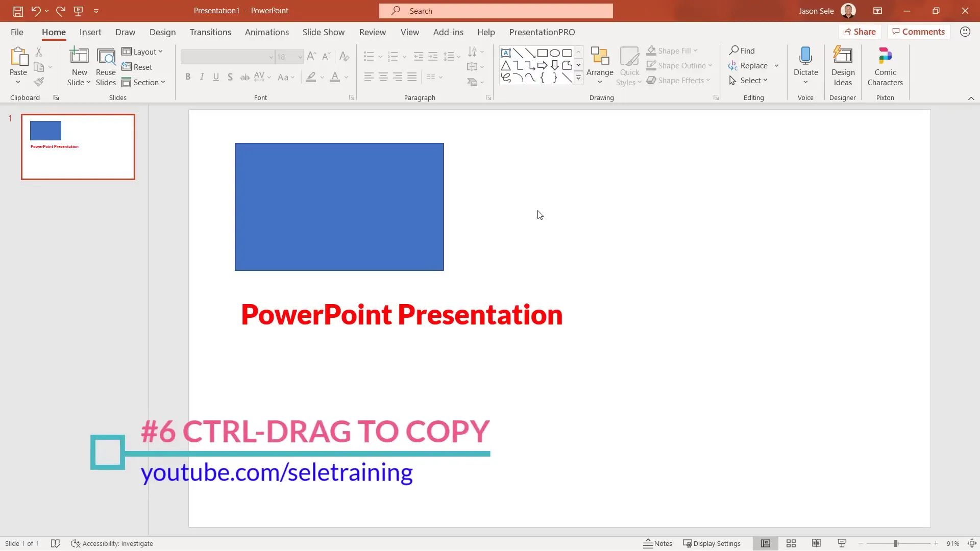Select the Format Painter tool

(39, 82)
